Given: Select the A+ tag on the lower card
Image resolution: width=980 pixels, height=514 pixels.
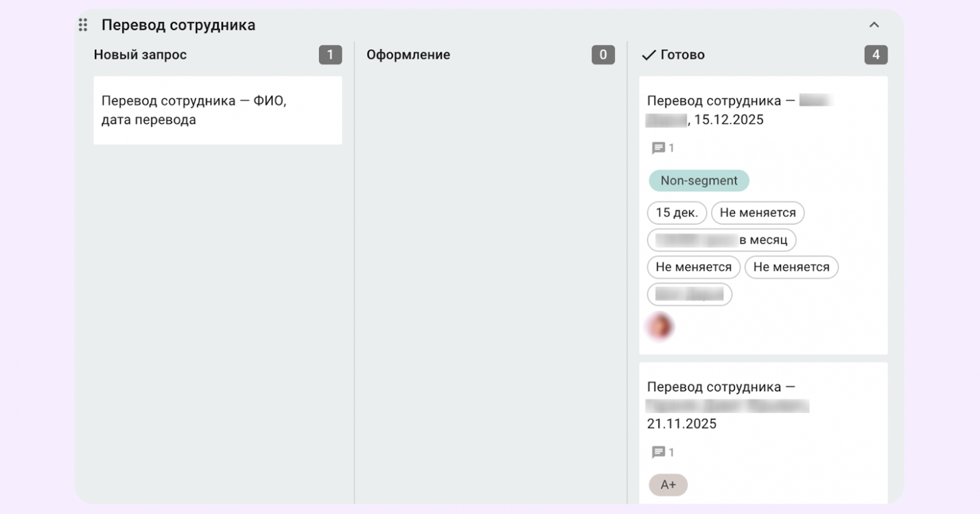Looking at the screenshot, I should pyautogui.click(x=668, y=484).
